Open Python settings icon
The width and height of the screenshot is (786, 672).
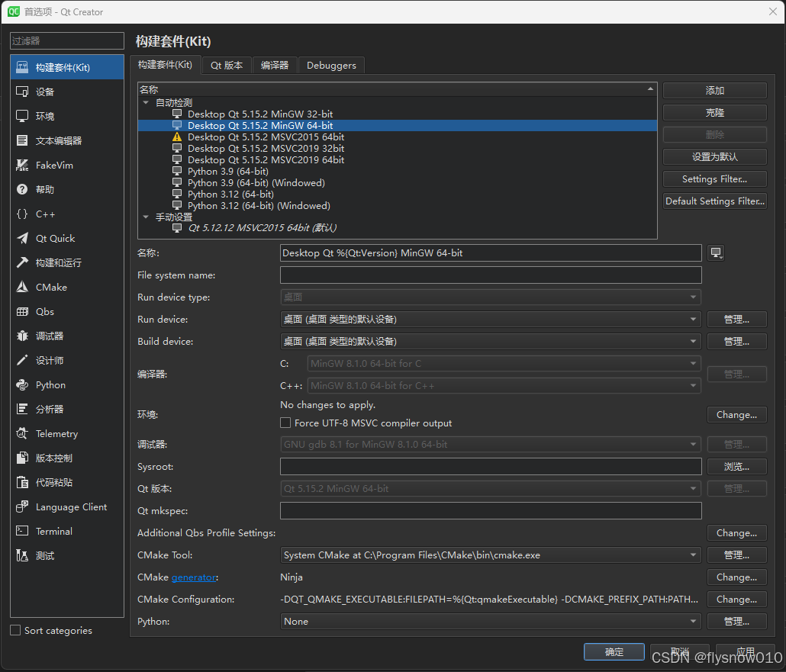click(x=22, y=385)
